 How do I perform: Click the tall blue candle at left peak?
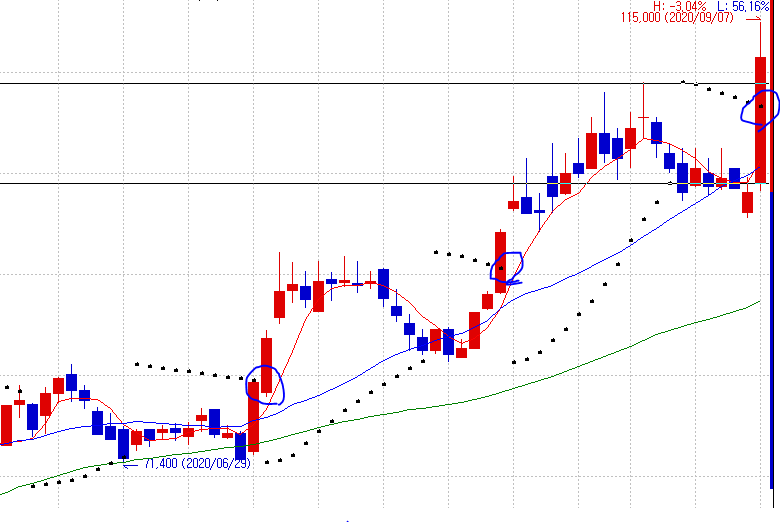pos(71,383)
